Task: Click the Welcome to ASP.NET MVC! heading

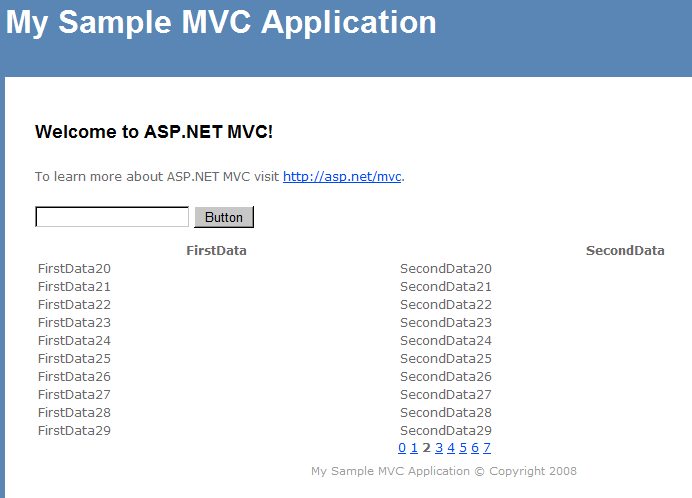Action: pos(154,132)
